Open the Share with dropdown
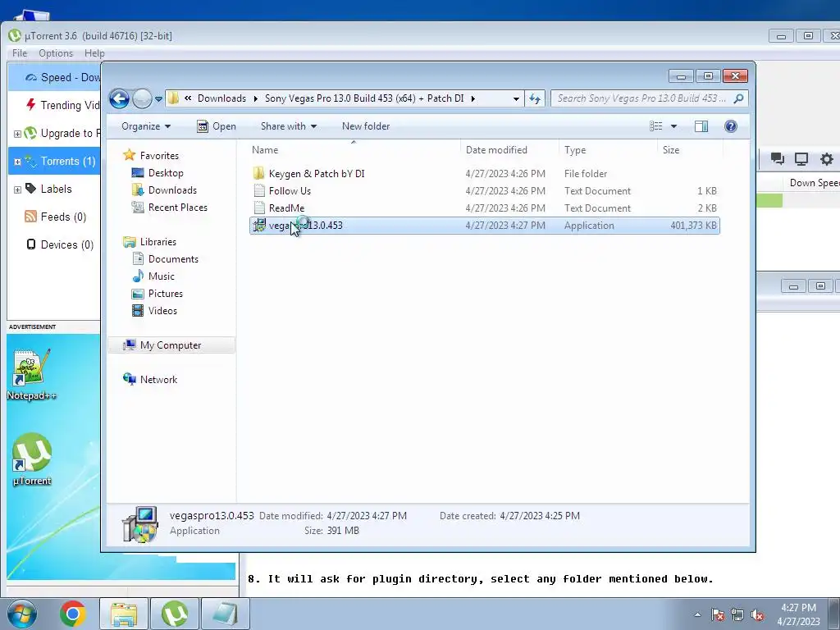The height and width of the screenshot is (630, 840). coord(289,126)
